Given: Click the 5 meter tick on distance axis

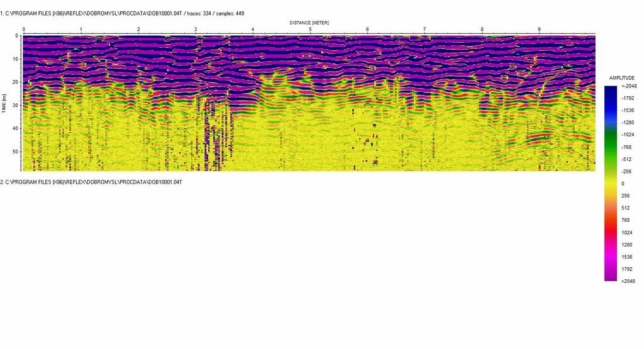Looking at the screenshot, I should pyautogui.click(x=310, y=30).
